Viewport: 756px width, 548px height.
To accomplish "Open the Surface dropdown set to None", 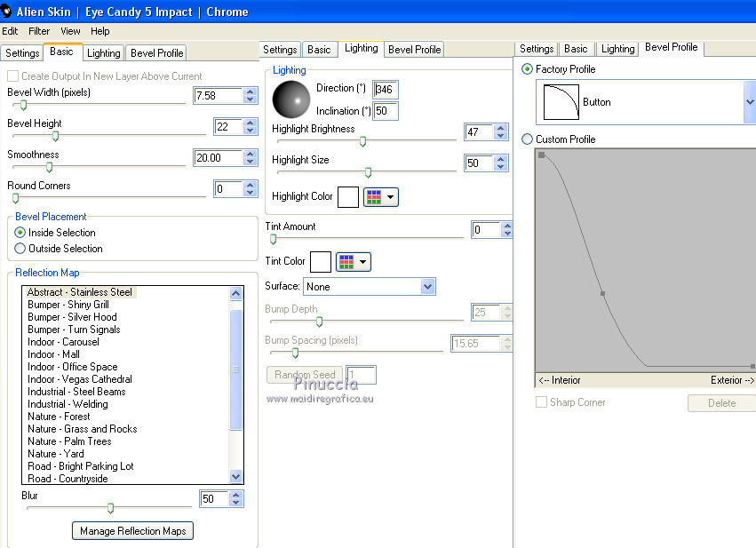I will [370, 287].
